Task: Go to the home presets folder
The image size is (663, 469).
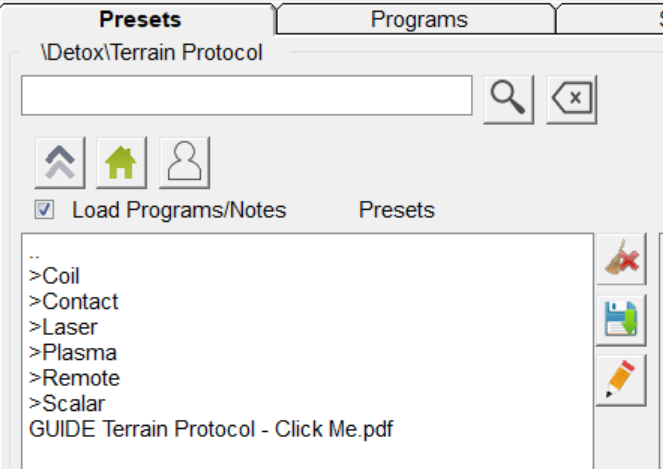Action: tap(122, 163)
